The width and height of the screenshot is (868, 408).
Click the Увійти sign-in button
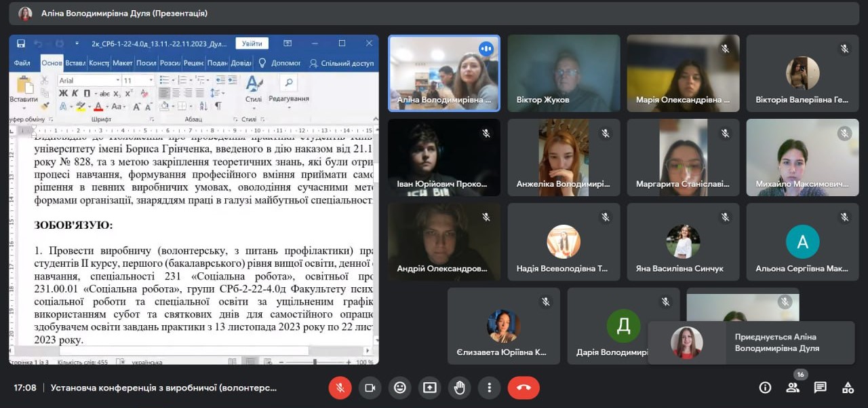[x=252, y=43]
